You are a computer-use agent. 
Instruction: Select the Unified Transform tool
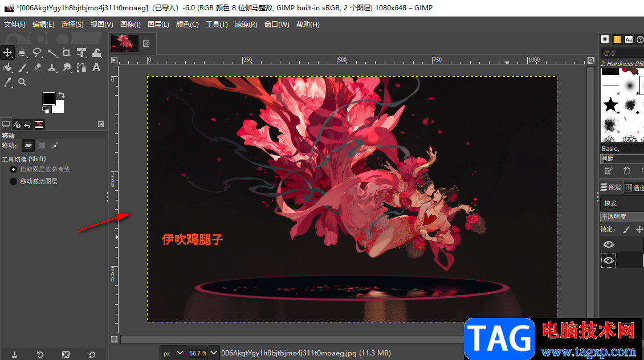click(81, 52)
